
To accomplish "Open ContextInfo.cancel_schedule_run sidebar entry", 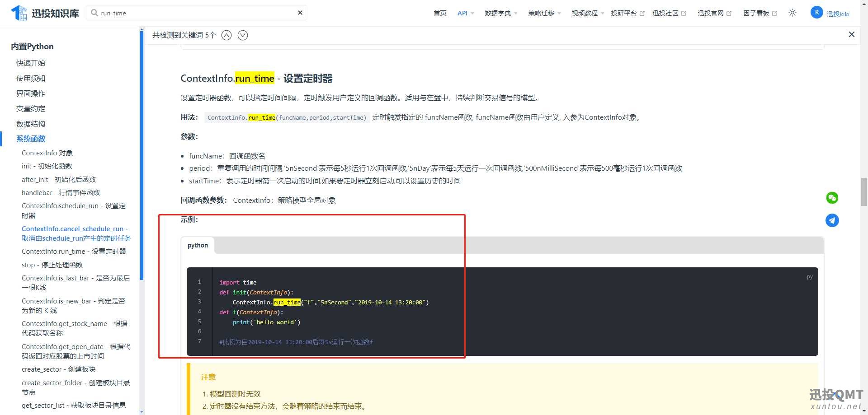I will (x=76, y=233).
